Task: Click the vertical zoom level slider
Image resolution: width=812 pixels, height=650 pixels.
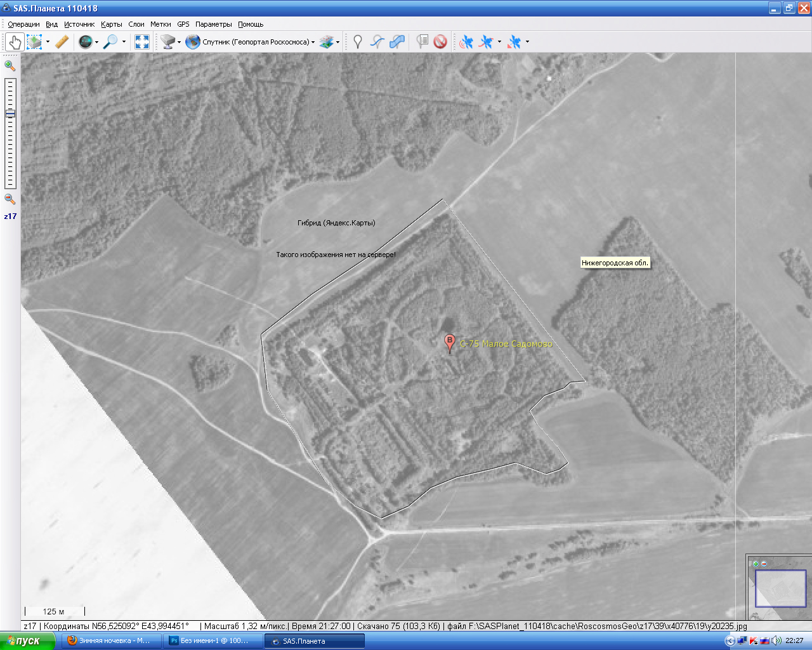Action: click(10, 133)
